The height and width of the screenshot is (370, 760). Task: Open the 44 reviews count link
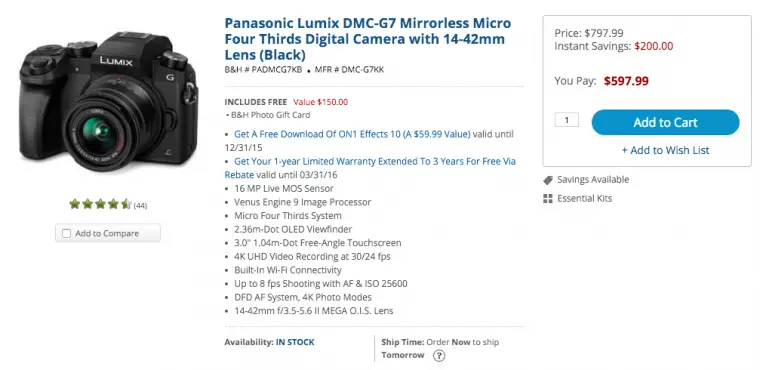click(140, 206)
